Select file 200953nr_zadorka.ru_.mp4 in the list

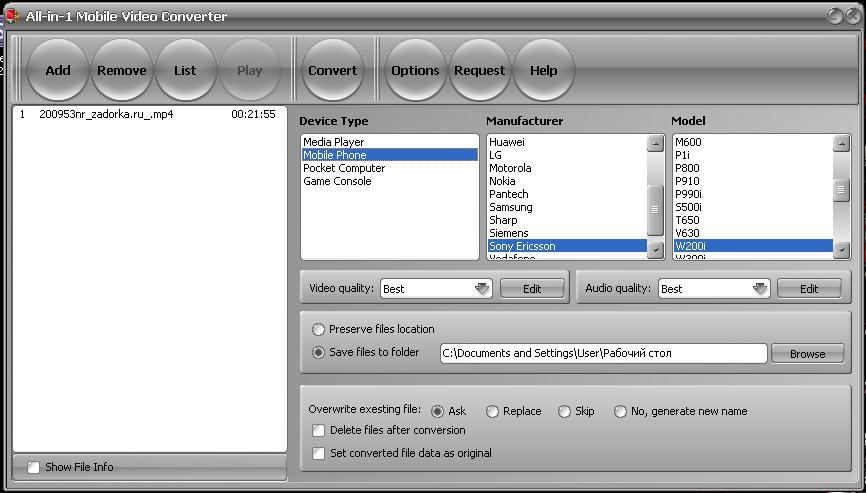click(x=149, y=114)
